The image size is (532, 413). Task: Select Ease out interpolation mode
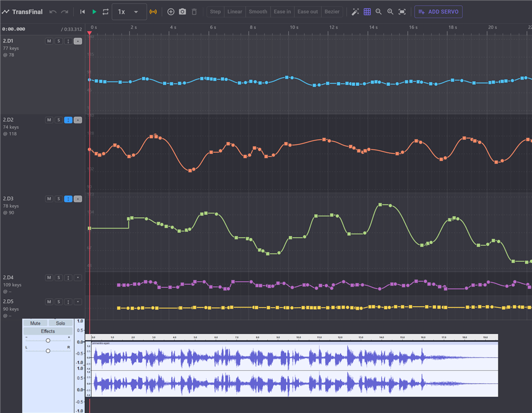(308, 11)
